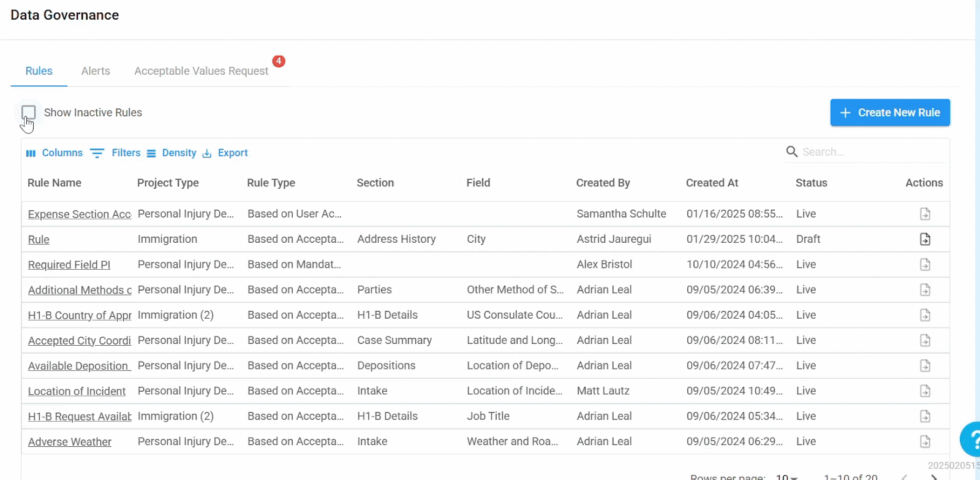Image resolution: width=980 pixels, height=480 pixels.
Task: Open Accepted City Coordi rule link
Action: tap(80, 341)
